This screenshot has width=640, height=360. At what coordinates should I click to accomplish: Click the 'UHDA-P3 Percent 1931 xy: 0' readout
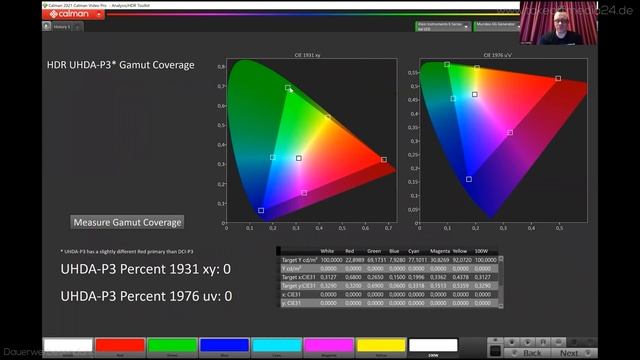[x=146, y=269]
